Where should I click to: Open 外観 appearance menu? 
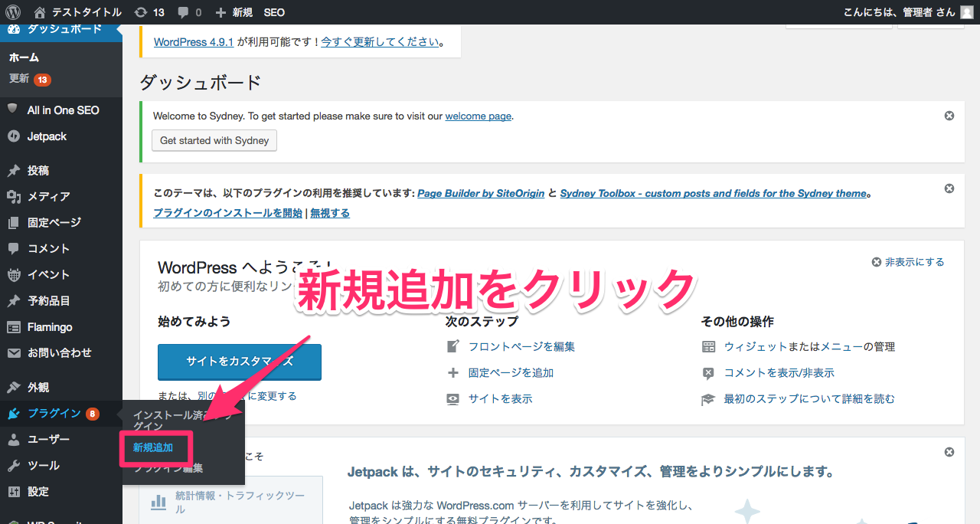(61, 387)
